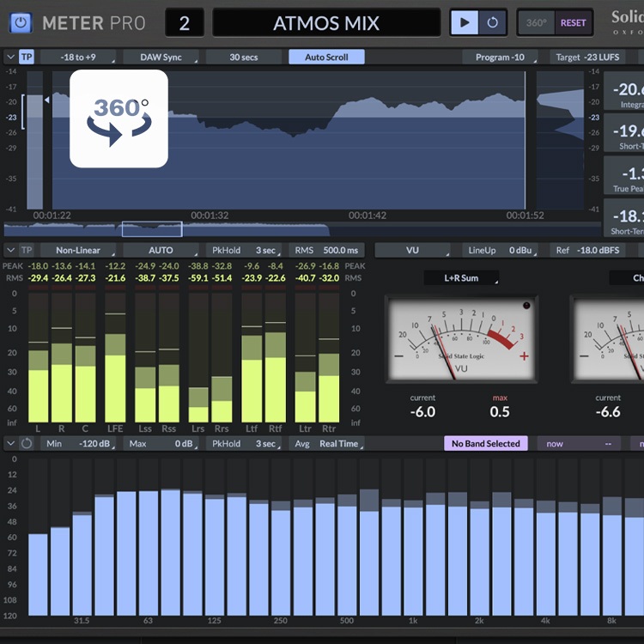Click the highlighted overview window in mini timeline
The image size is (644, 644).
(152, 229)
